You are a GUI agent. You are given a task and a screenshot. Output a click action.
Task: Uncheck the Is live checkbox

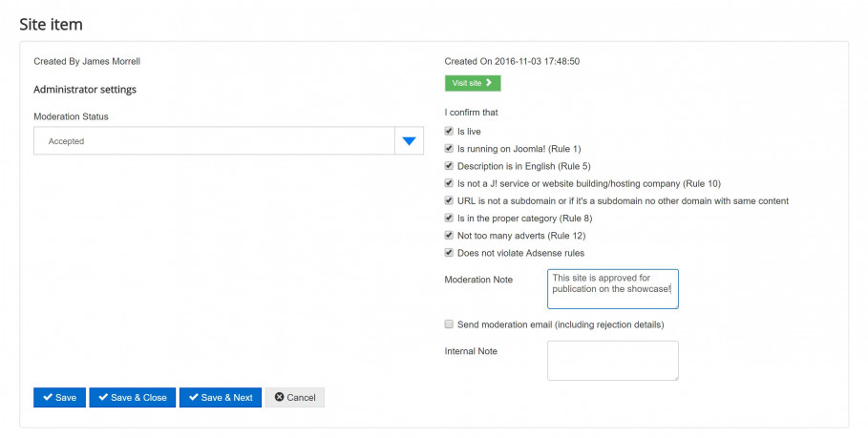coord(449,131)
